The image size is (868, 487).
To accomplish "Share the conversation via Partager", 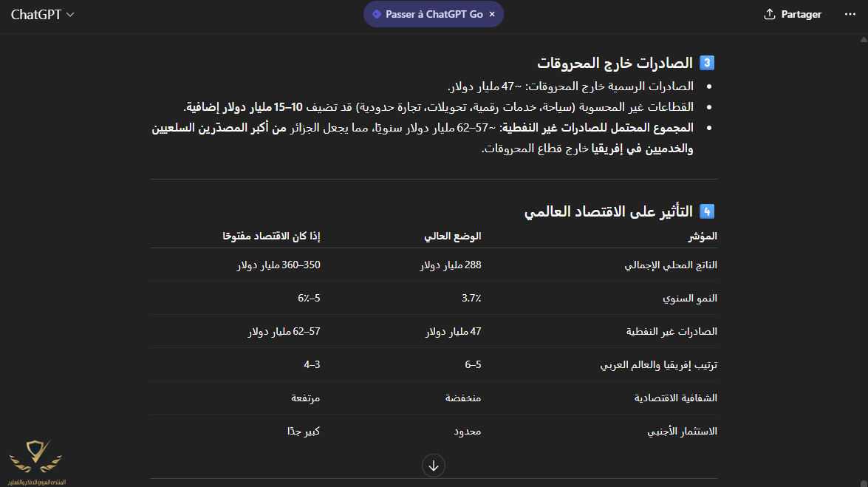I will 793,15.
